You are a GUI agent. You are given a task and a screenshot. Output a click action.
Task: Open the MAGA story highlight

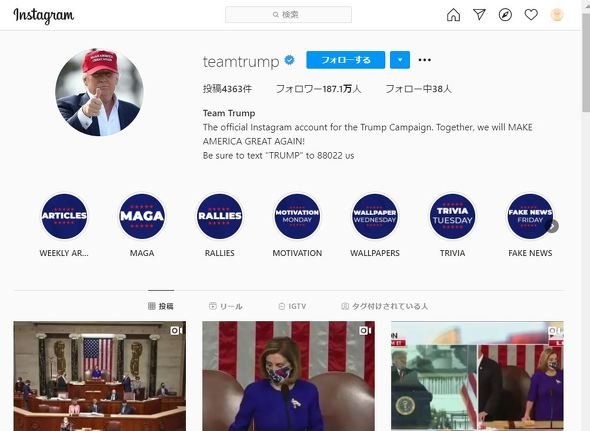click(x=142, y=216)
